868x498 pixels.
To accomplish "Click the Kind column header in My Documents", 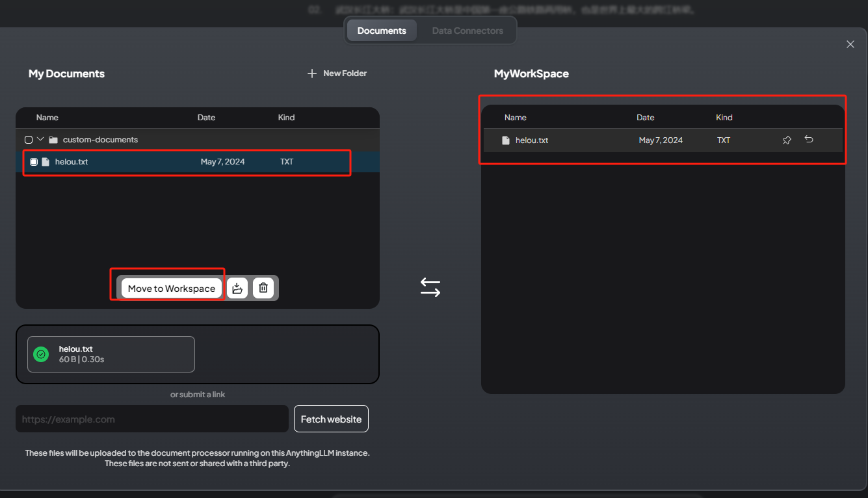I will click(x=286, y=118).
